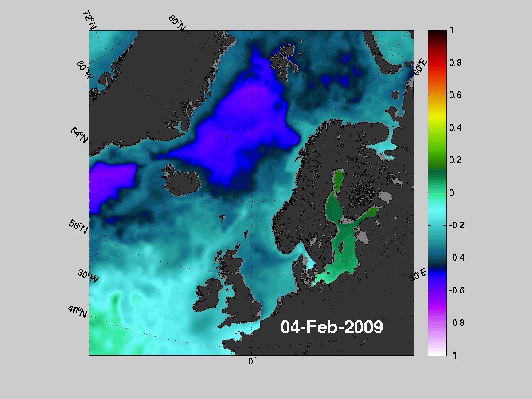532x399 pixels.
Task: Click the 60°E longitude label
Action: click(421, 66)
